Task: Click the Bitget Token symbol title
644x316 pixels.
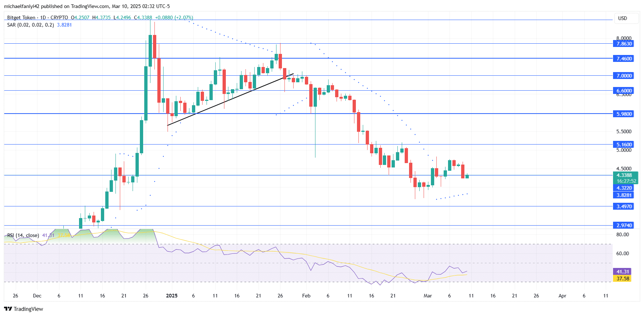Action: (x=21, y=17)
